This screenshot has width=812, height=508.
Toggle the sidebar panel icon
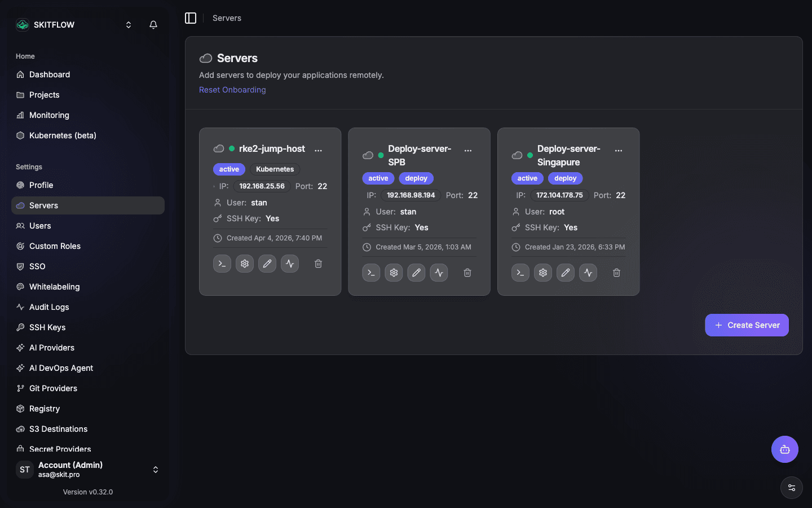(191, 18)
